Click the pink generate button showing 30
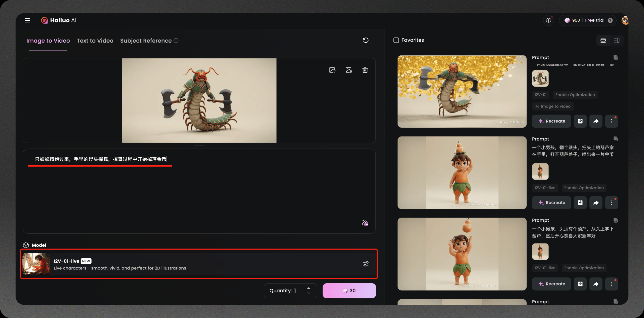 pos(349,291)
